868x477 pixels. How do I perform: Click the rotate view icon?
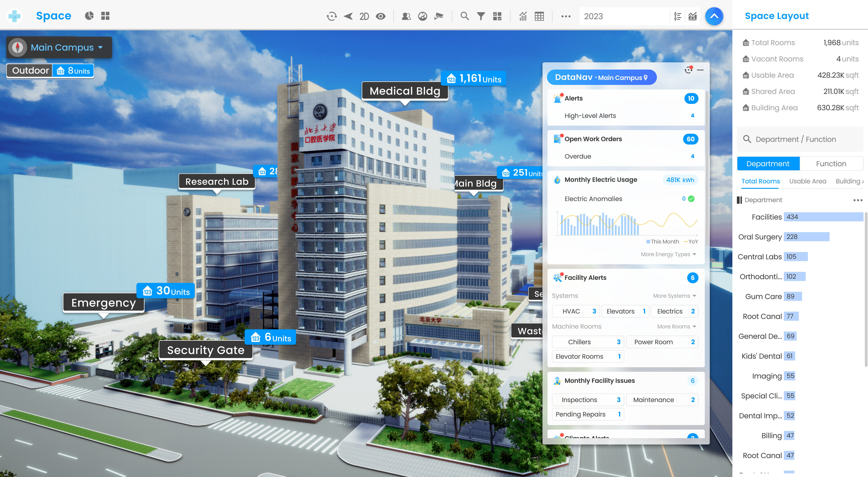click(332, 16)
